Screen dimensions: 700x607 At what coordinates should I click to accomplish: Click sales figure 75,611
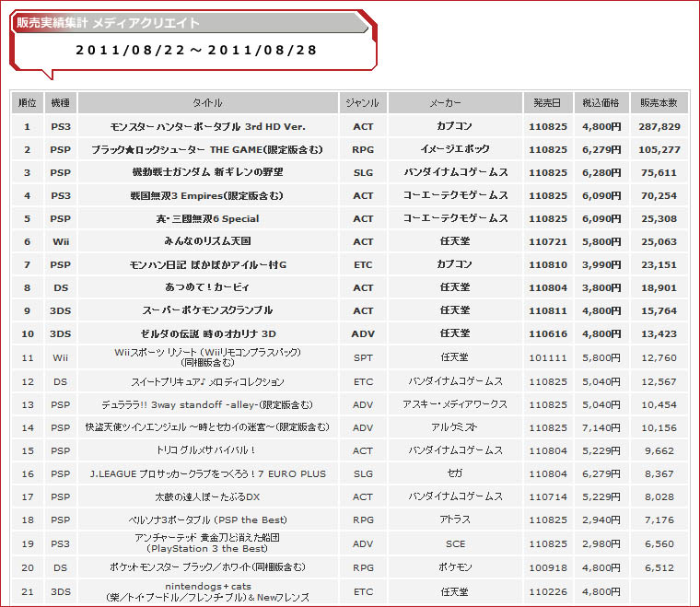[659, 173]
